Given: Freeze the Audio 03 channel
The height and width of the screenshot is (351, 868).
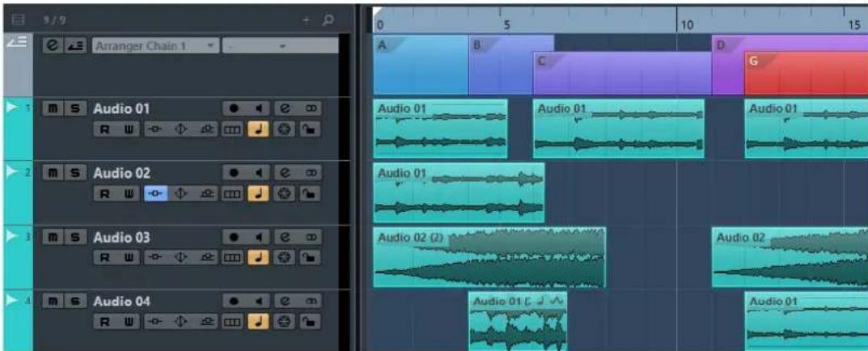Looking at the screenshot, I should (286, 257).
